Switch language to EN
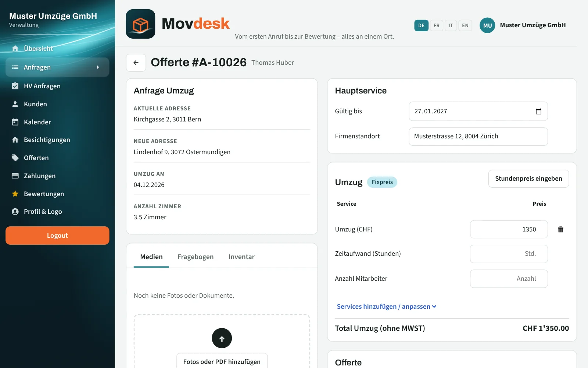 (x=465, y=25)
